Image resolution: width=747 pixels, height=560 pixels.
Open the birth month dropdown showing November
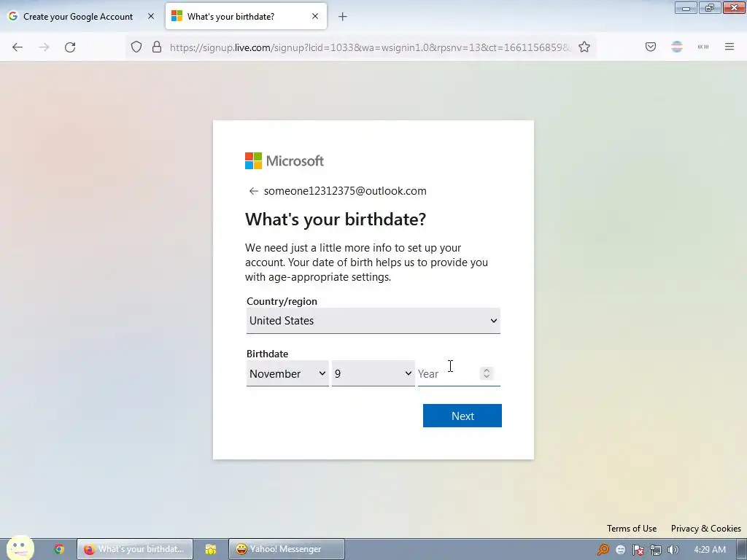click(x=287, y=374)
